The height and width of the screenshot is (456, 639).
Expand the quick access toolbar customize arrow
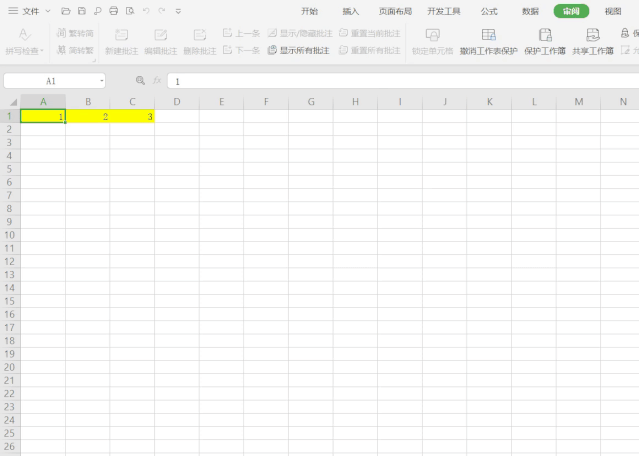click(178, 11)
